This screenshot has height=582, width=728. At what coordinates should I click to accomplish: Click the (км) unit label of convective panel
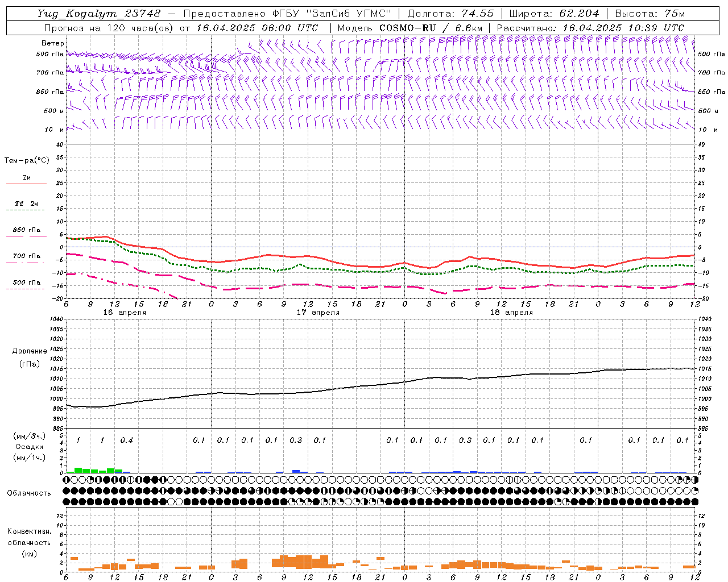(x=29, y=553)
